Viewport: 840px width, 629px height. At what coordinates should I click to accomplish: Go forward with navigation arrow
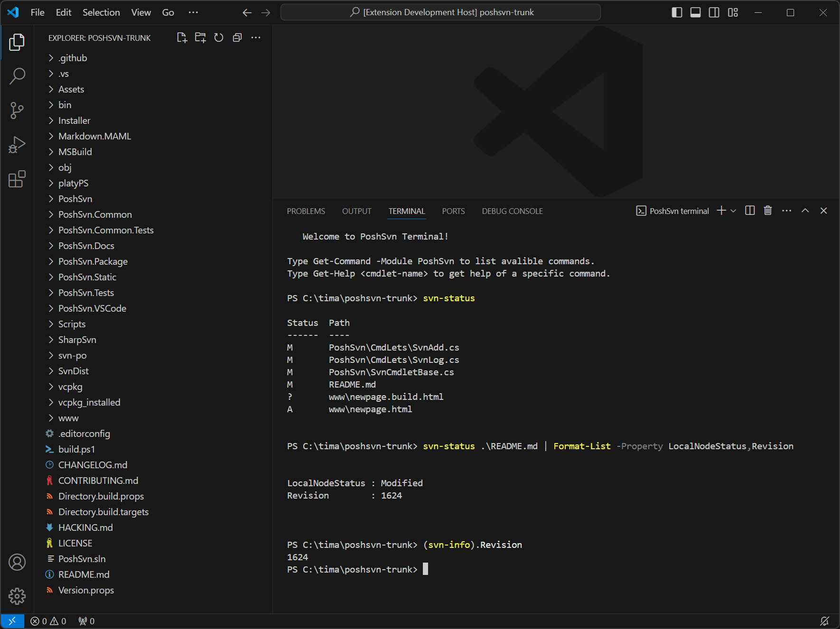point(266,12)
